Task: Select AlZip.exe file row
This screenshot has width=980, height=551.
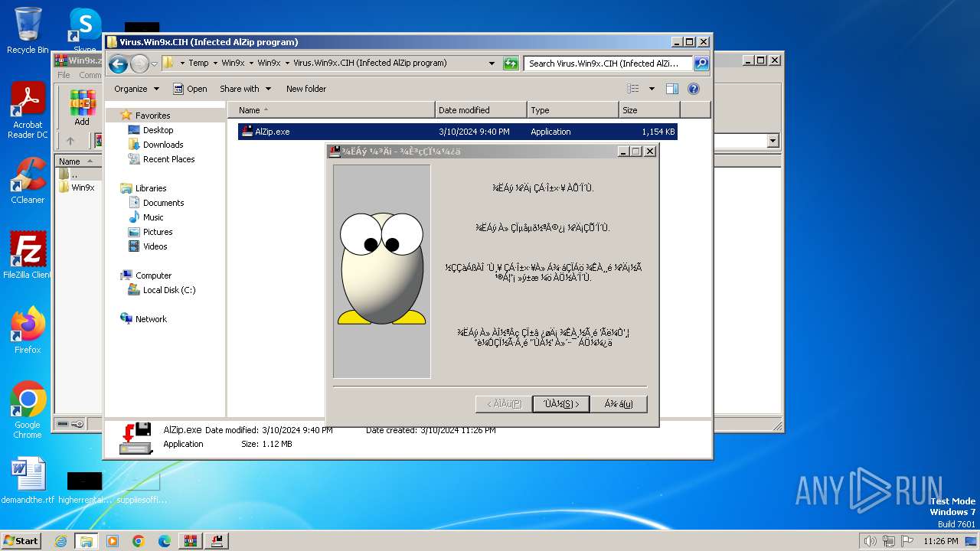Action: click(x=458, y=132)
